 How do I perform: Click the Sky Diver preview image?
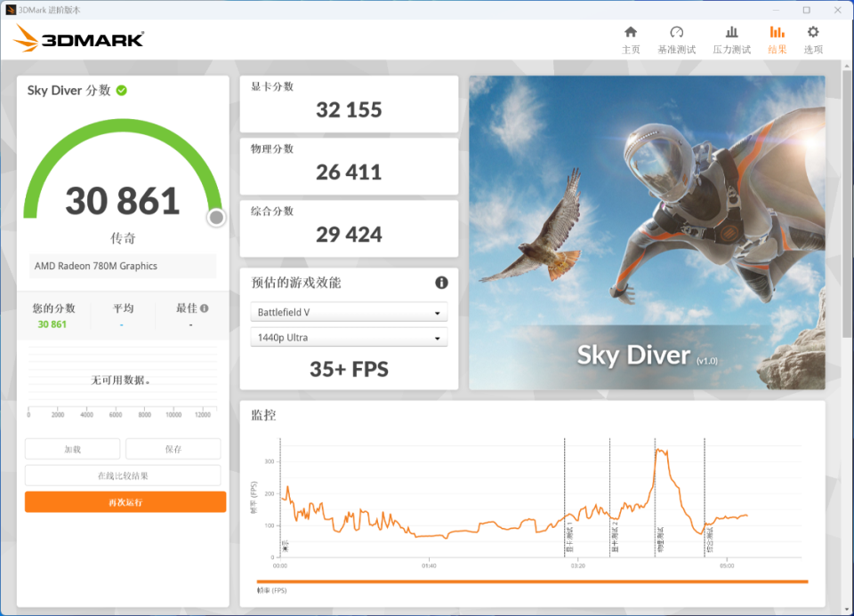point(647,232)
